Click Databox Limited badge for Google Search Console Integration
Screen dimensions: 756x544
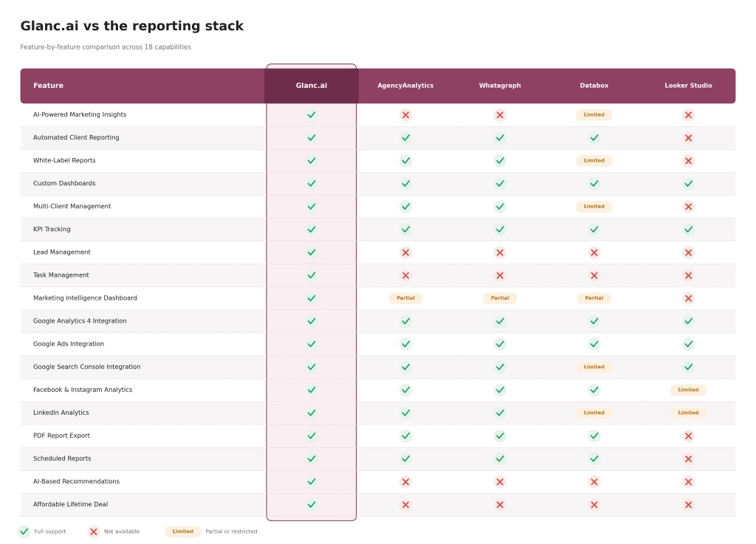coord(594,367)
